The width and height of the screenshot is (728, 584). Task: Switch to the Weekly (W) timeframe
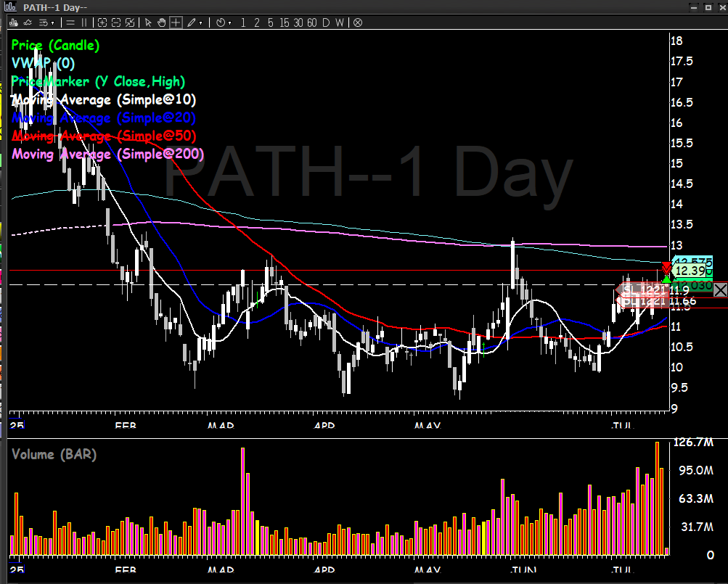(340, 22)
